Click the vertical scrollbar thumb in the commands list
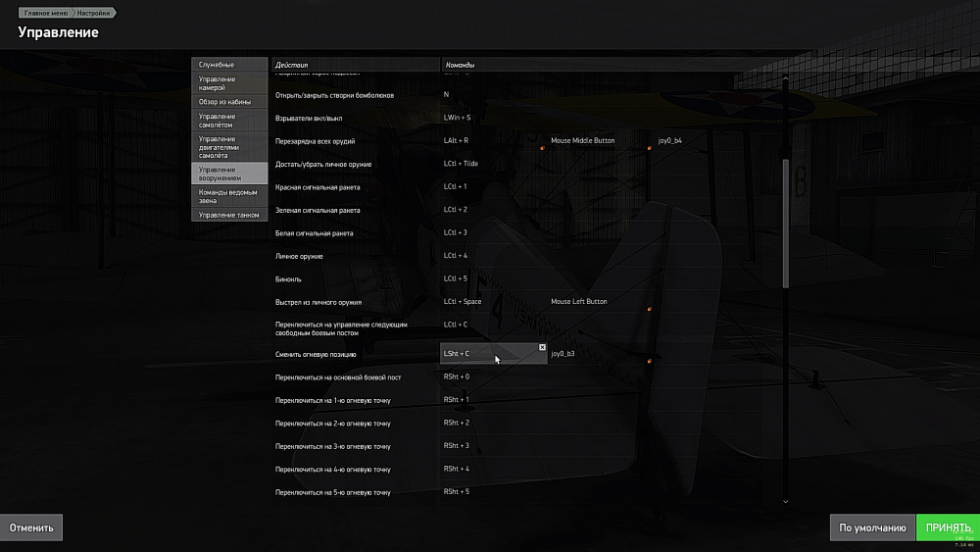The image size is (980, 552). [785, 224]
